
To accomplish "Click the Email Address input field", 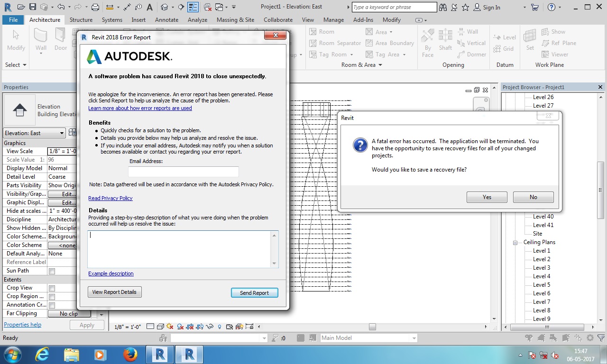I will 184,172.
